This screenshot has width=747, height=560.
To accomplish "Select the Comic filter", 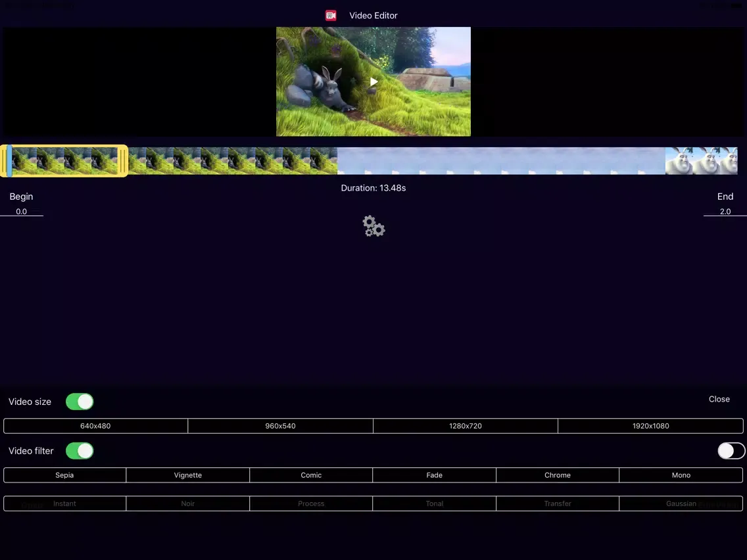I will coord(311,475).
